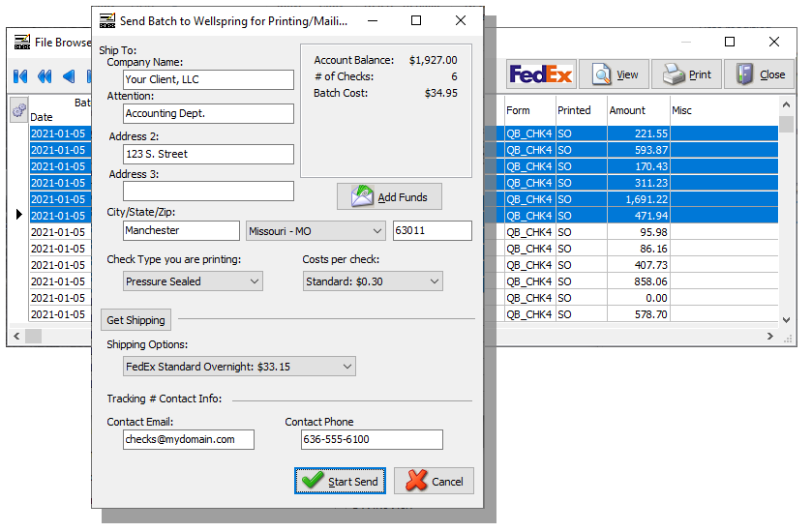This screenshot has width=812, height=532.
Task: Open Check Type dropdown Pressure Sealed
Action: pyautogui.click(x=193, y=281)
